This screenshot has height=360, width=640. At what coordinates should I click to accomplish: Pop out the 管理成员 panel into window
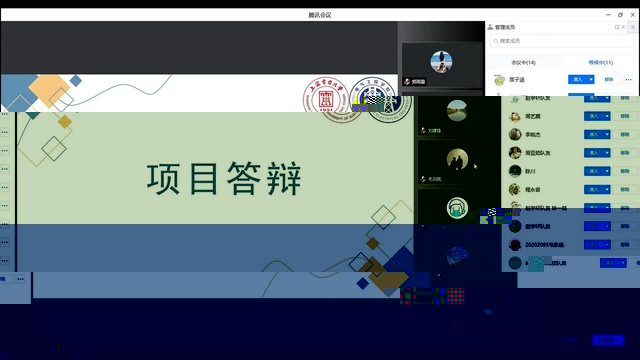click(617, 27)
